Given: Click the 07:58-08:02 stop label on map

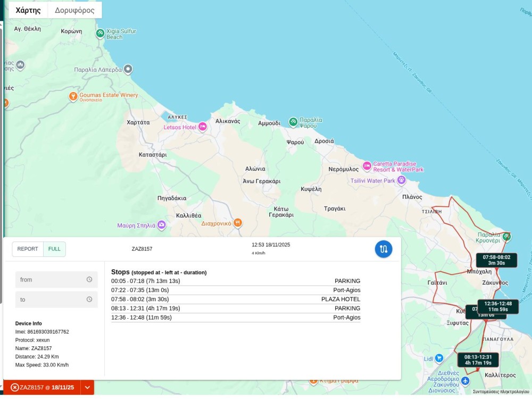Looking at the screenshot, I should (496, 260).
